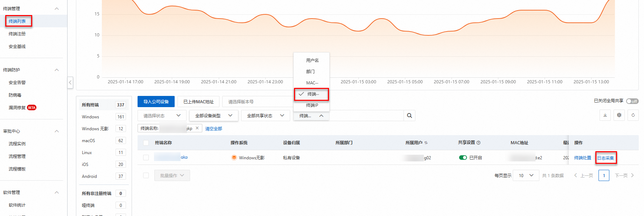Sort by 所属用户 column icon
Screen dimensions: 644x216
point(426,143)
